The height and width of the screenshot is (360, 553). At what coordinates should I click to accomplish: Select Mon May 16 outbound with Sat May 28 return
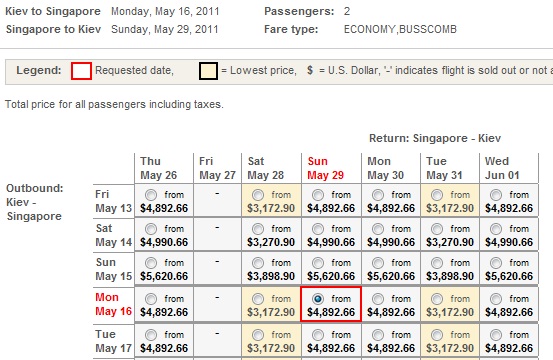(x=258, y=299)
